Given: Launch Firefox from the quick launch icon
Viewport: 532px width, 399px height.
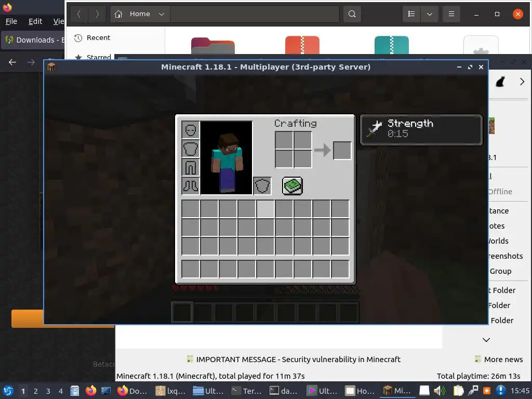Looking at the screenshot, I should (x=90, y=391).
